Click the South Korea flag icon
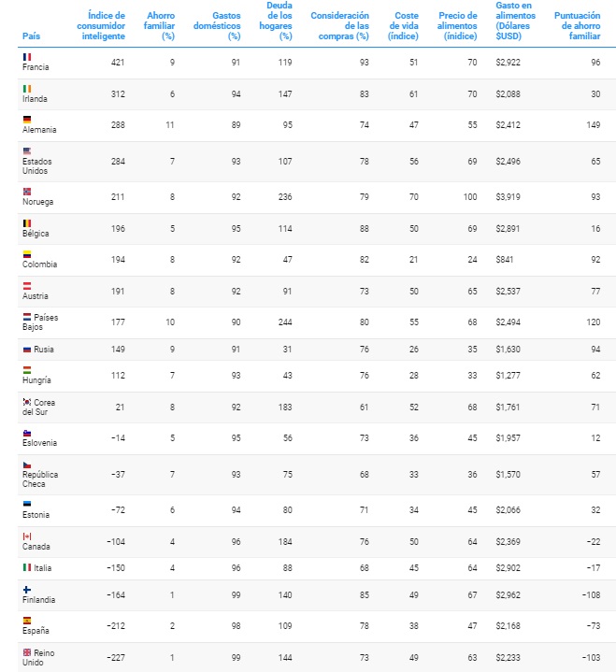 (27, 402)
